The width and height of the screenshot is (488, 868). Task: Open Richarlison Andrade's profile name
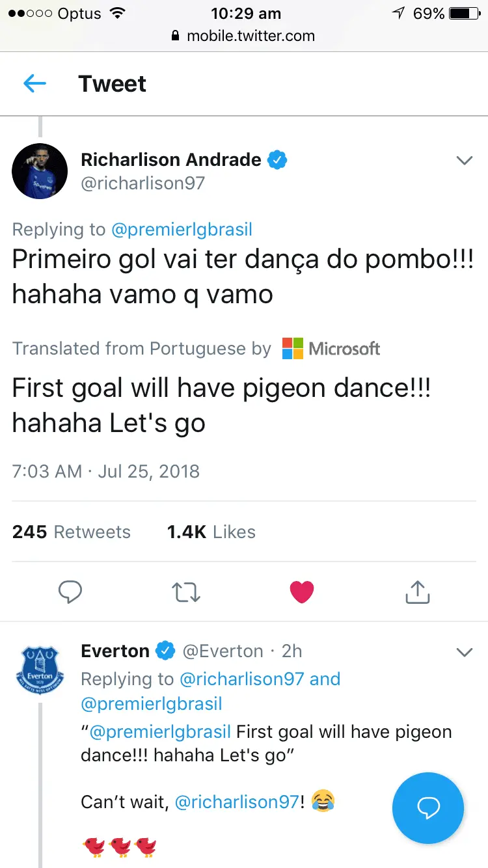pyautogui.click(x=171, y=159)
